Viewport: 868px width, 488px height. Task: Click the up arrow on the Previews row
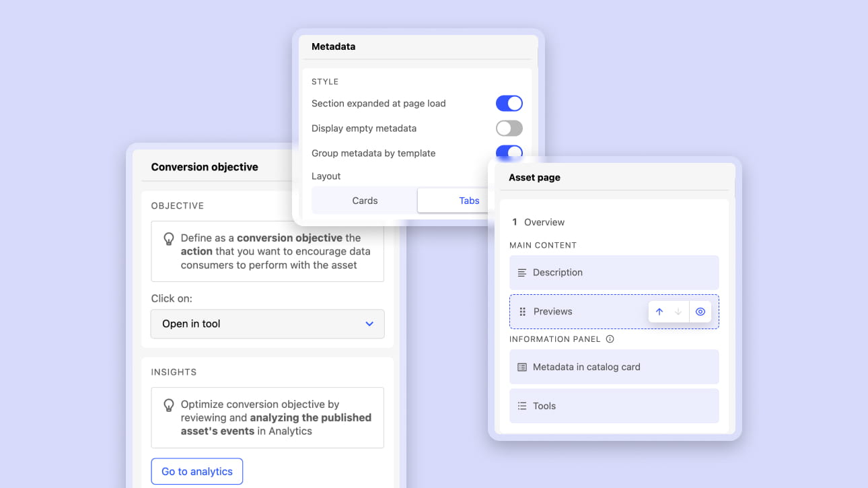659,312
